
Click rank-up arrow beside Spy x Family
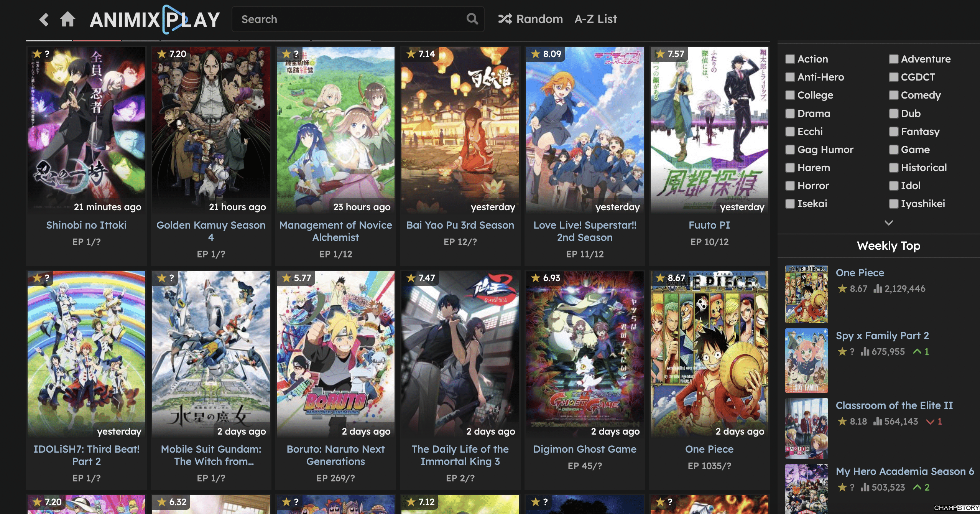pyautogui.click(x=917, y=351)
